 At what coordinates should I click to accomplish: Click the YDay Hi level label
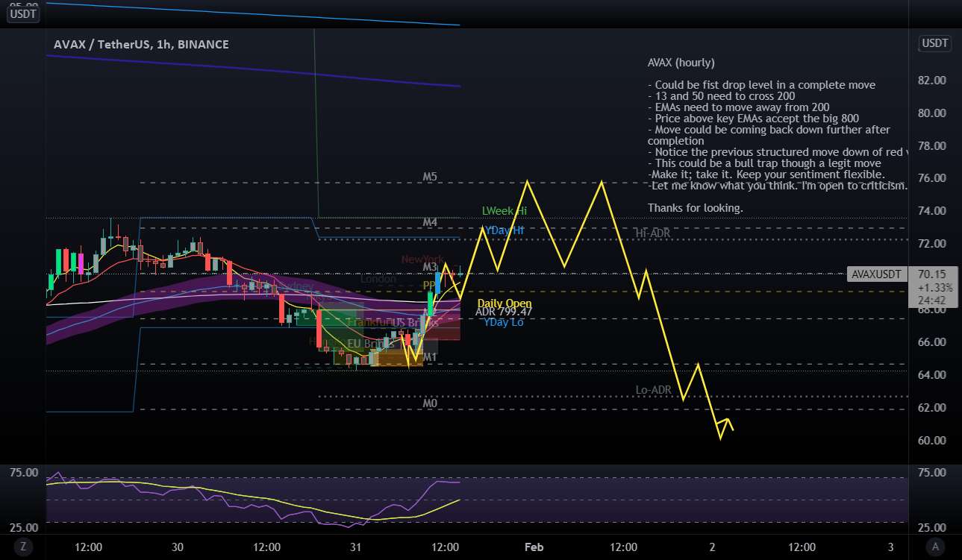(505, 230)
